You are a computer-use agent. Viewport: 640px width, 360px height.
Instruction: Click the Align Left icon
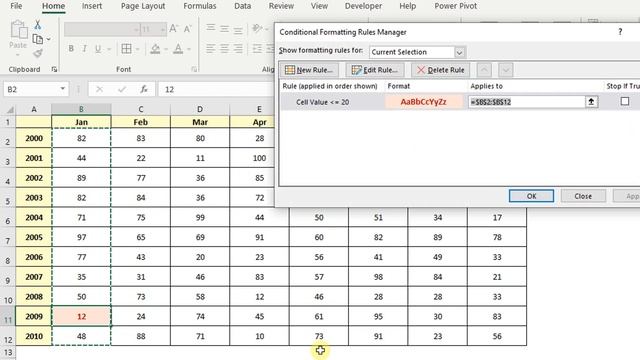(x=211, y=49)
